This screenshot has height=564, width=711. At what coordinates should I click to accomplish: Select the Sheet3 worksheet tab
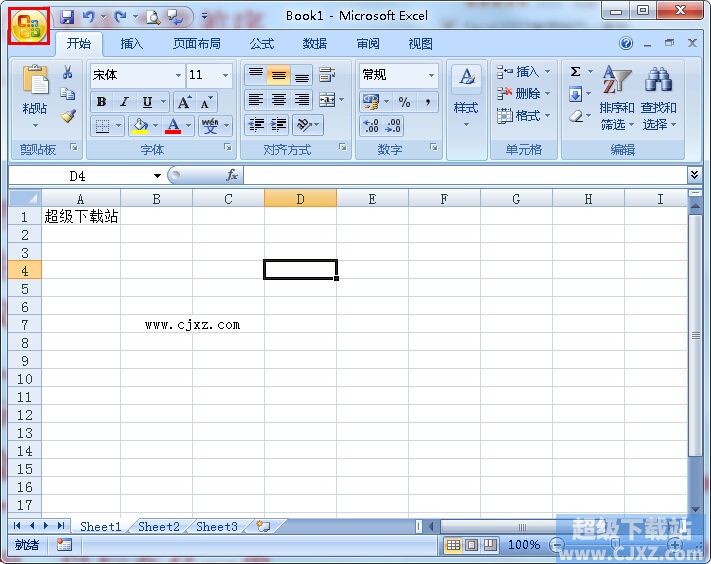coord(217,526)
